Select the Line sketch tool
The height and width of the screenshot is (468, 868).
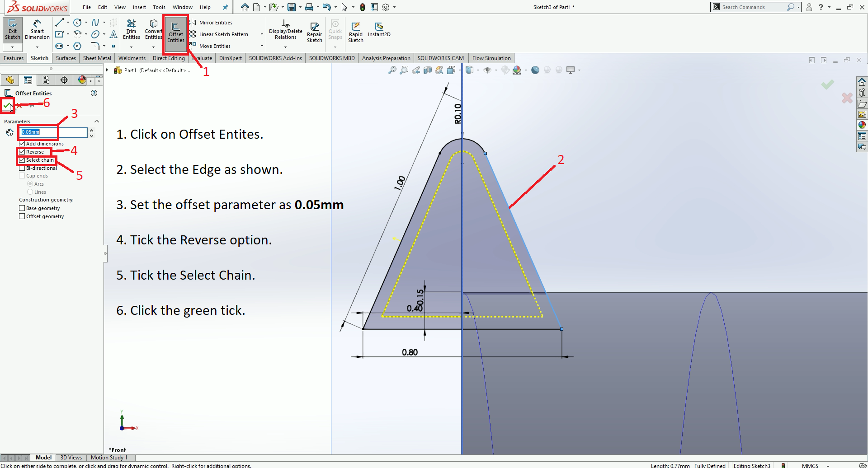tap(59, 23)
